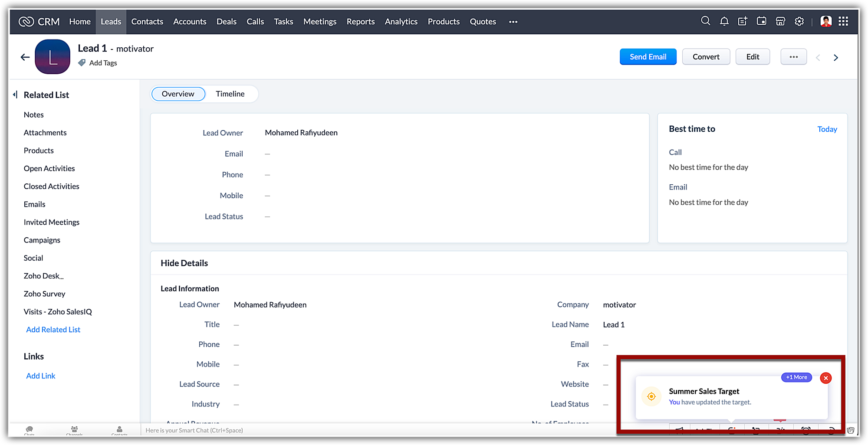
Task: Open the global search icon
Action: pyautogui.click(x=705, y=21)
